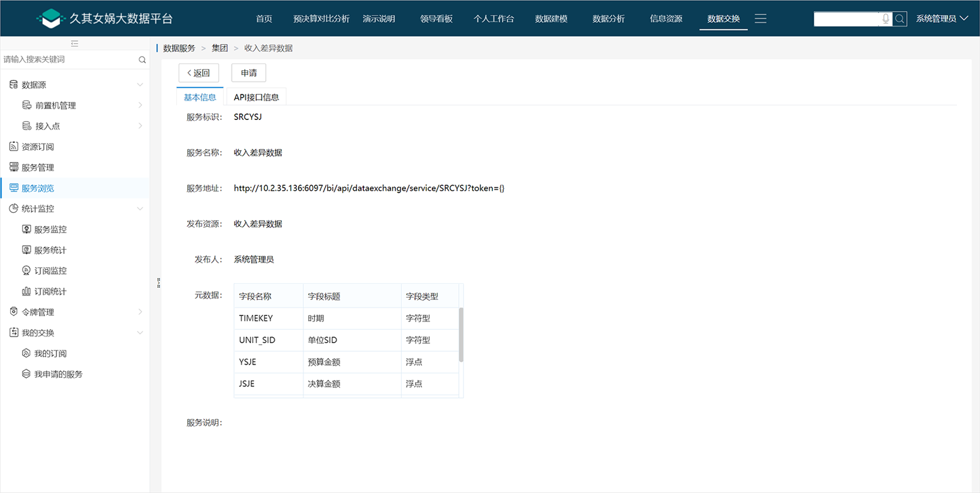Expand the 令牌管理 section
Viewport: 980px width, 493px height.
[x=140, y=312]
